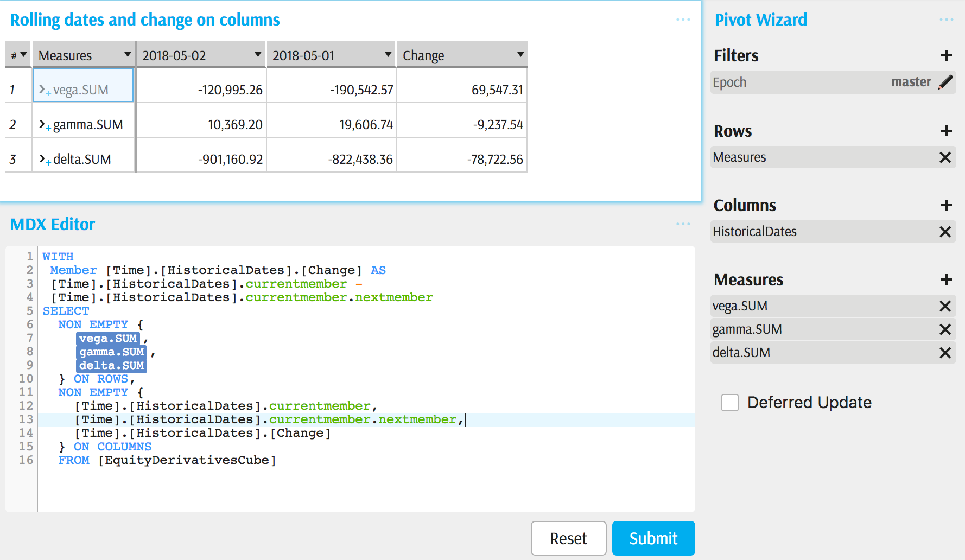Open the 2018-05-01 column dropdown

(388, 54)
